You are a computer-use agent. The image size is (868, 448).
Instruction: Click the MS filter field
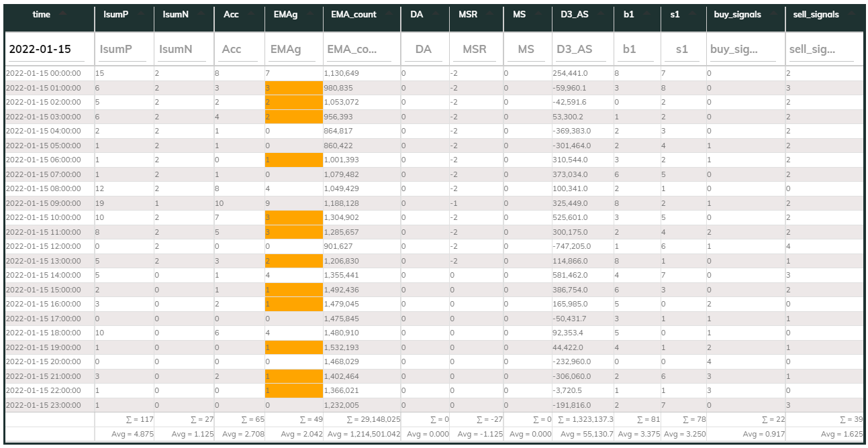tap(527, 50)
